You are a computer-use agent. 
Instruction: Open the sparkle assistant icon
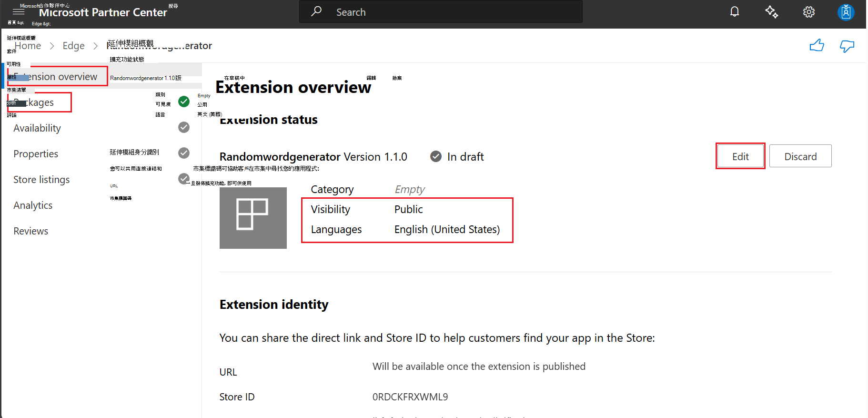pos(772,11)
